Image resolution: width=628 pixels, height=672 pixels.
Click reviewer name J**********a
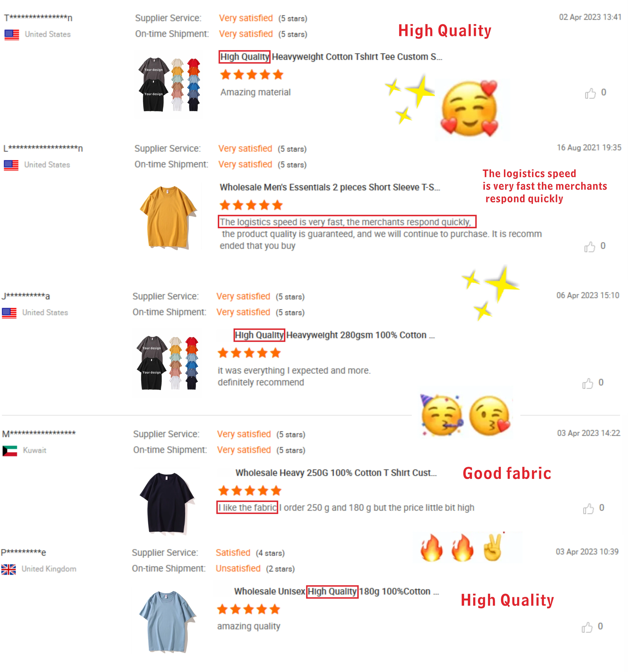[x=26, y=296]
